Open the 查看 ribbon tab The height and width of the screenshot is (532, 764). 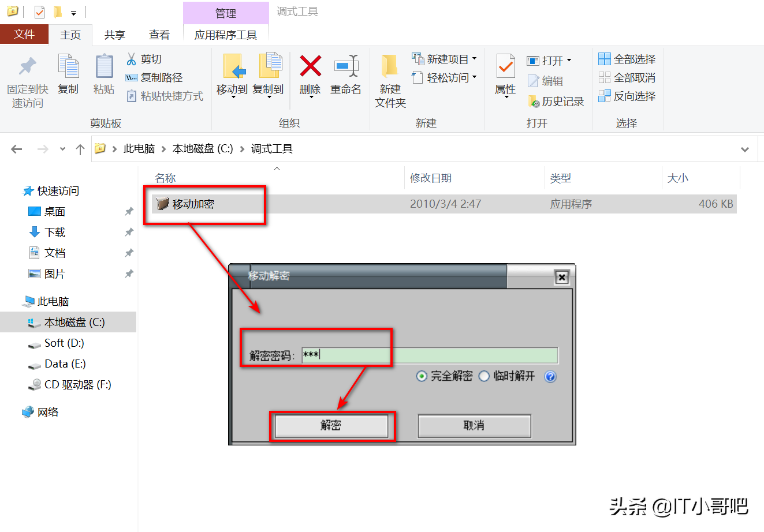pos(159,34)
